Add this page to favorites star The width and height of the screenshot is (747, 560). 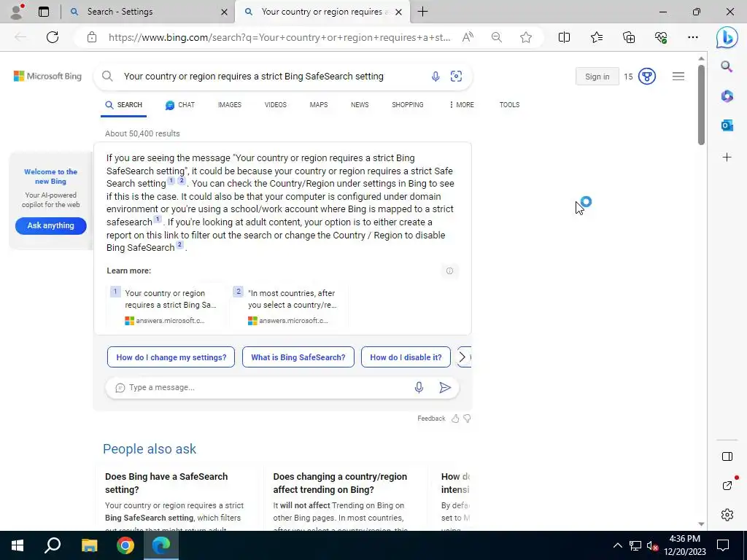526,37
